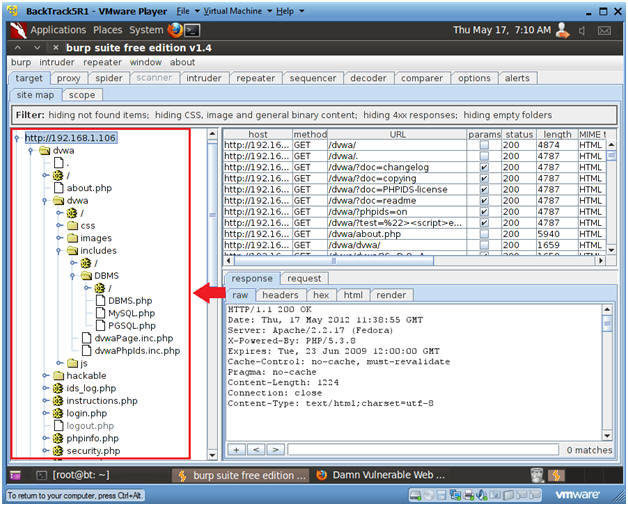This screenshot has height=506, width=628.
Task: Expand the js folder node
Action: [x=59, y=363]
